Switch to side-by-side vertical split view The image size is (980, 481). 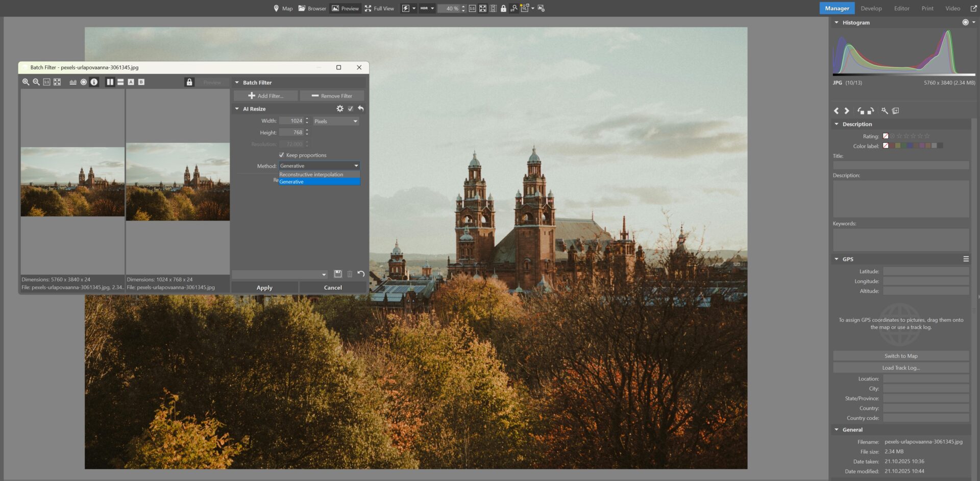click(110, 82)
